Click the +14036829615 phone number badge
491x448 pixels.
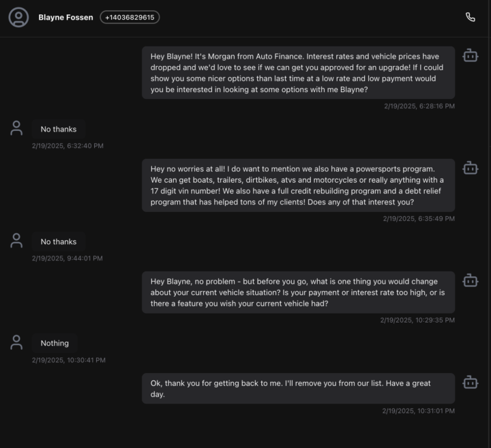[x=130, y=17]
